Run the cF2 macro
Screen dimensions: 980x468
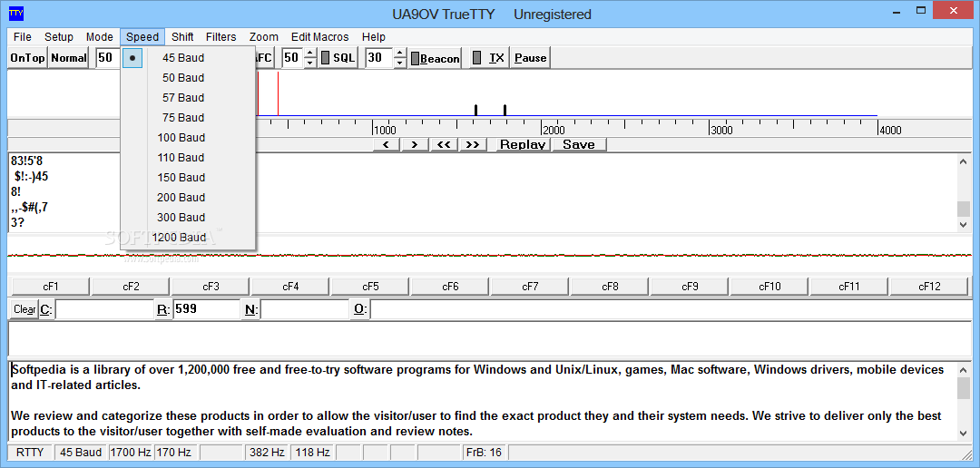click(131, 287)
